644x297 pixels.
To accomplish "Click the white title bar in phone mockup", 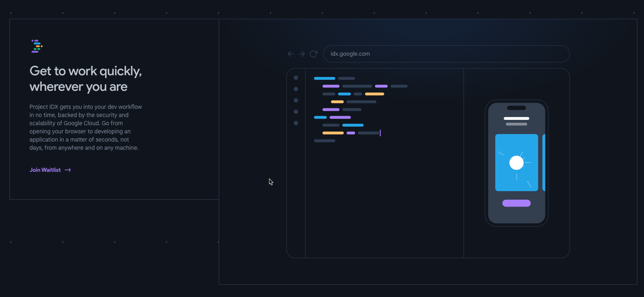I will click(516, 118).
